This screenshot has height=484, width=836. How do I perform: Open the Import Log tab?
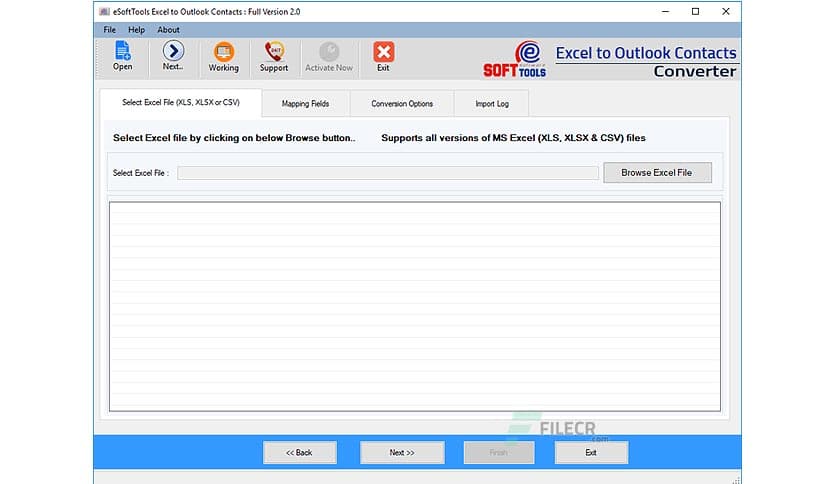(x=492, y=103)
